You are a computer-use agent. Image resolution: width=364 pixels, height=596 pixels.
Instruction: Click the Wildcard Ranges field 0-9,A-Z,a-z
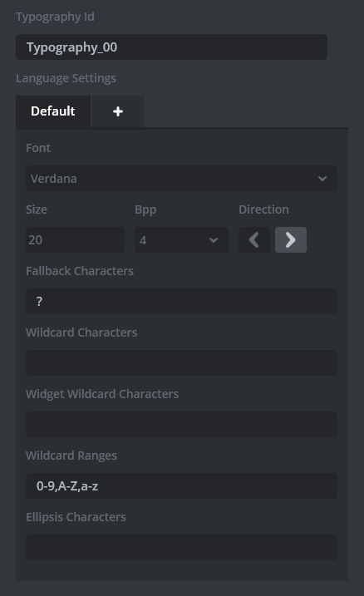click(182, 485)
